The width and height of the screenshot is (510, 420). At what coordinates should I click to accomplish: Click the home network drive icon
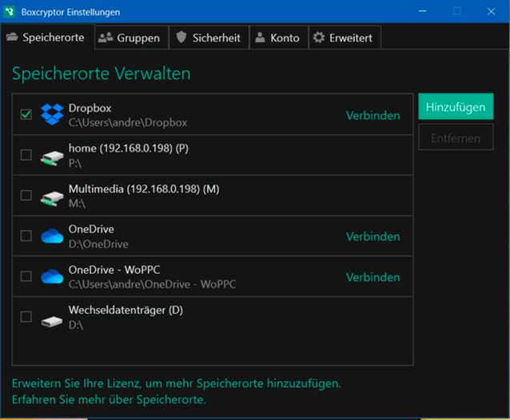(x=52, y=156)
